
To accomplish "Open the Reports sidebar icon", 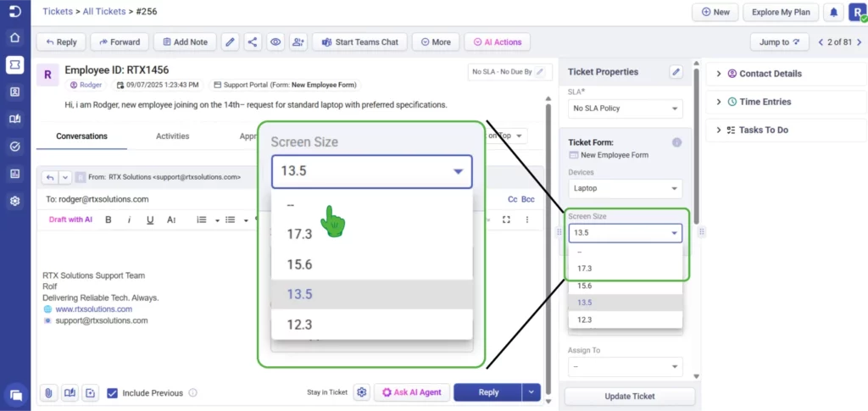I will click(x=15, y=174).
